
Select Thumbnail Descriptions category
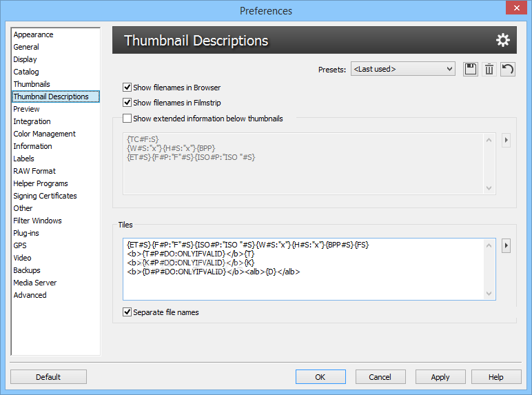56,97
